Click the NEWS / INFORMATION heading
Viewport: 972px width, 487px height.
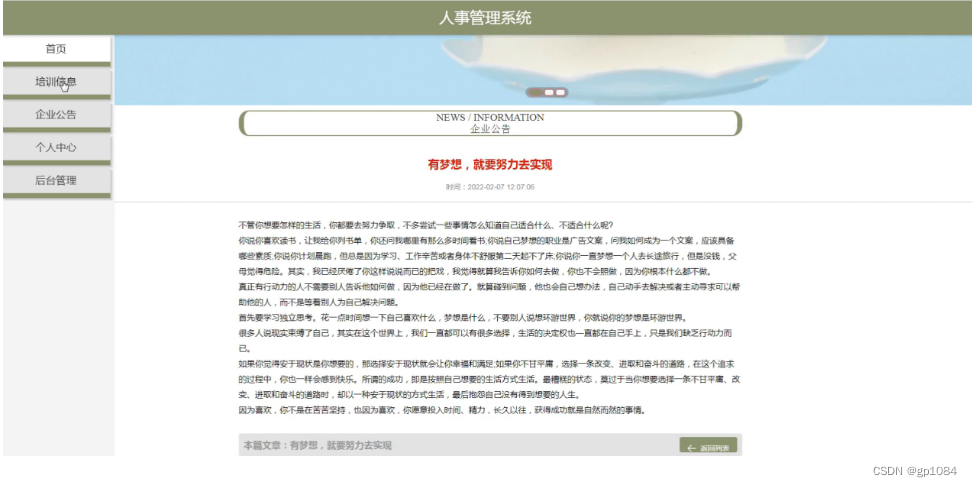[x=490, y=117]
